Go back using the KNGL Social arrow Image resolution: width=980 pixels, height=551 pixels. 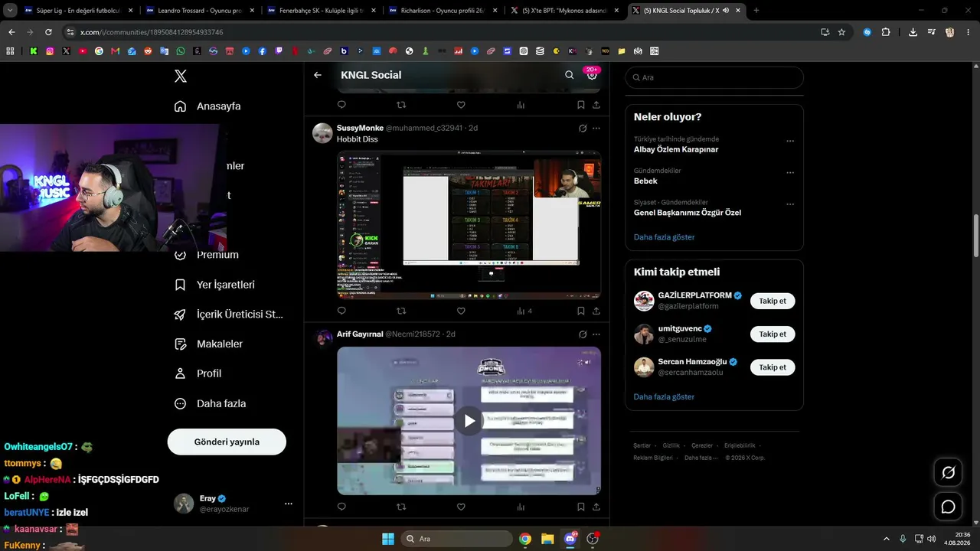pyautogui.click(x=318, y=75)
